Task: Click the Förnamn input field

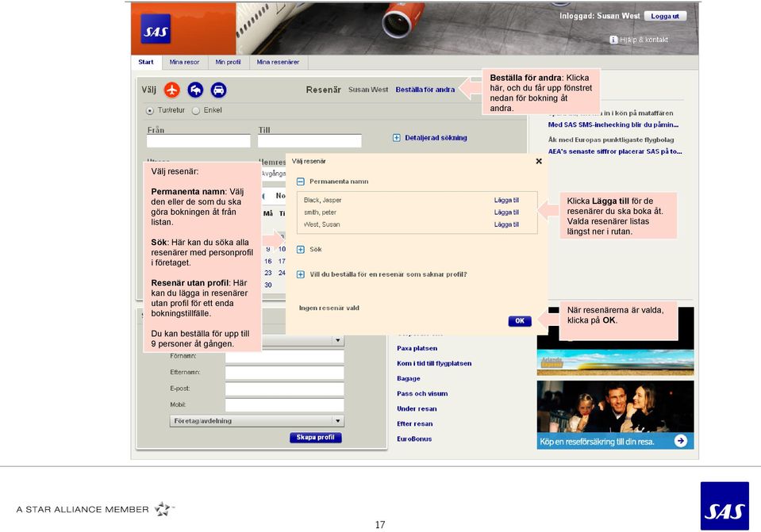Action: pyautogui.click(x=284, y=357)
